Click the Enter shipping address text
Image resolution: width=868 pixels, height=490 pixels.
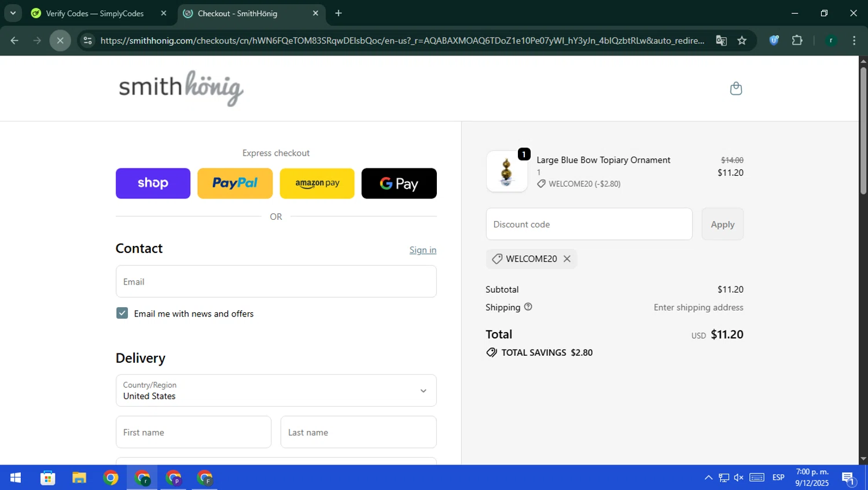pyautogui.click(x=698, y=307)
